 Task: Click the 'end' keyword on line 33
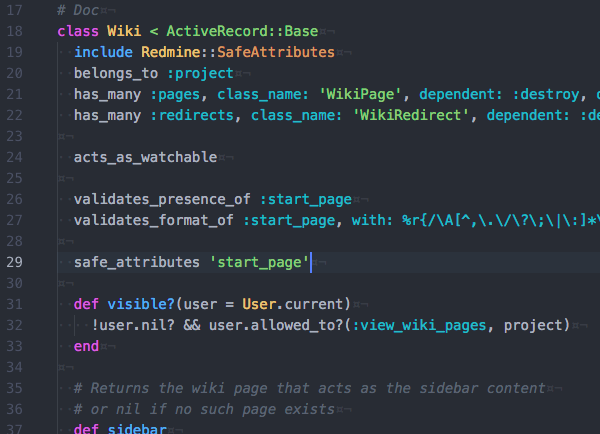coord(86,347)
